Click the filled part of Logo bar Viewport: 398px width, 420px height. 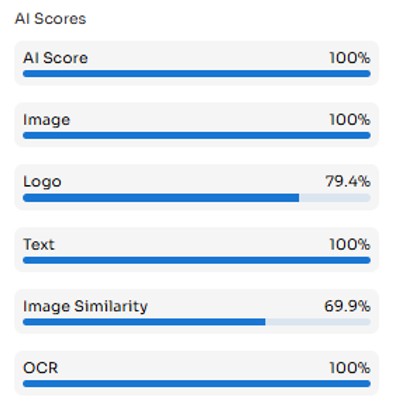point(161,198)
